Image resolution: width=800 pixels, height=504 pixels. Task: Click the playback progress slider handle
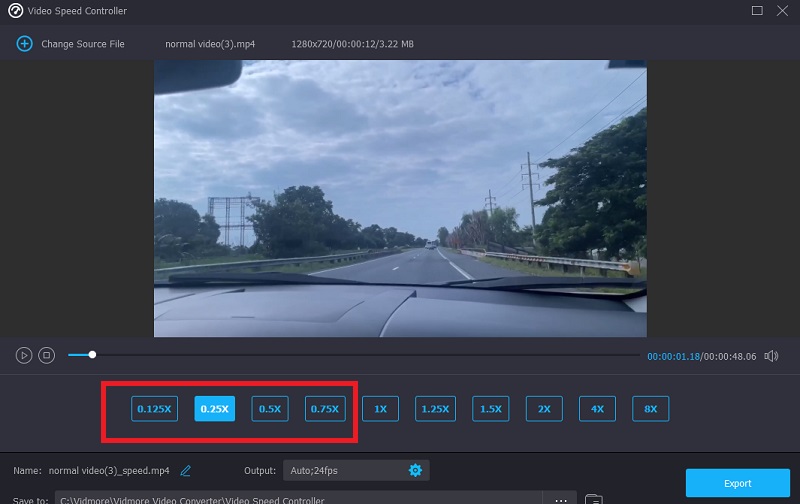coord(92,355)
